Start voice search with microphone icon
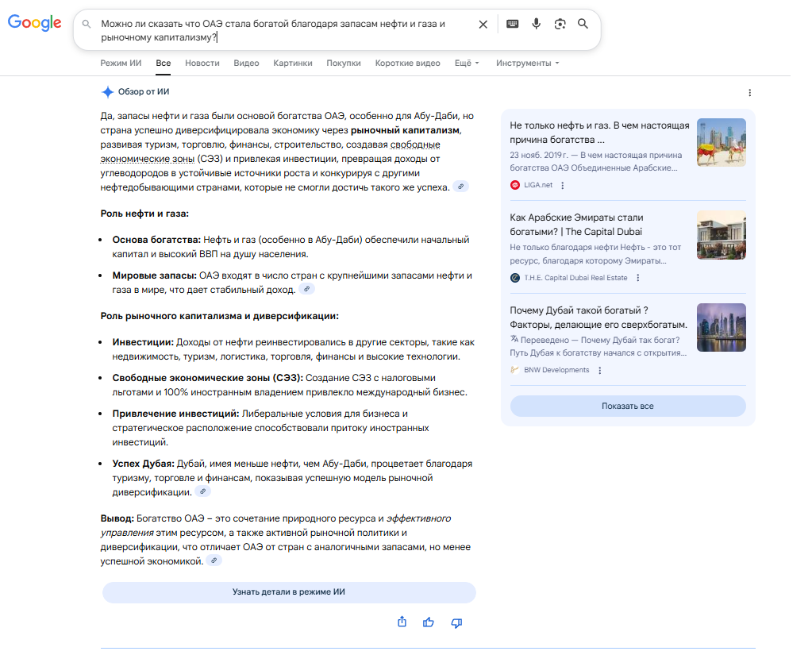The image size is (812, 651). coord(536,24)
